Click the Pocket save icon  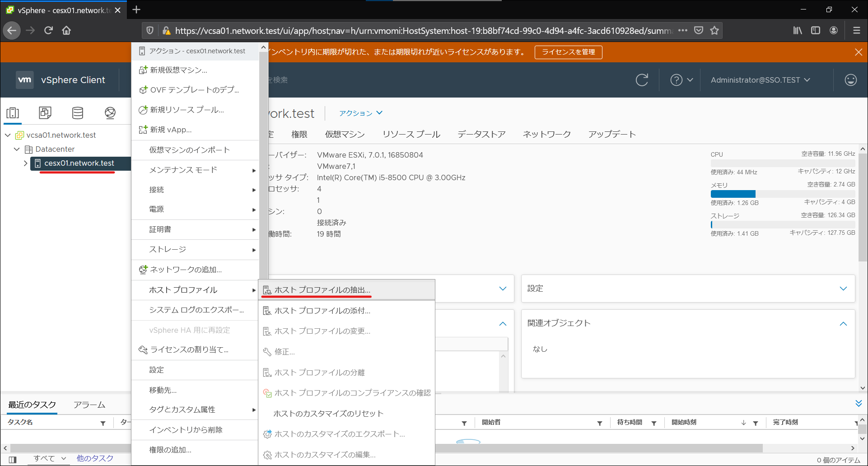(x=699, y=30)
